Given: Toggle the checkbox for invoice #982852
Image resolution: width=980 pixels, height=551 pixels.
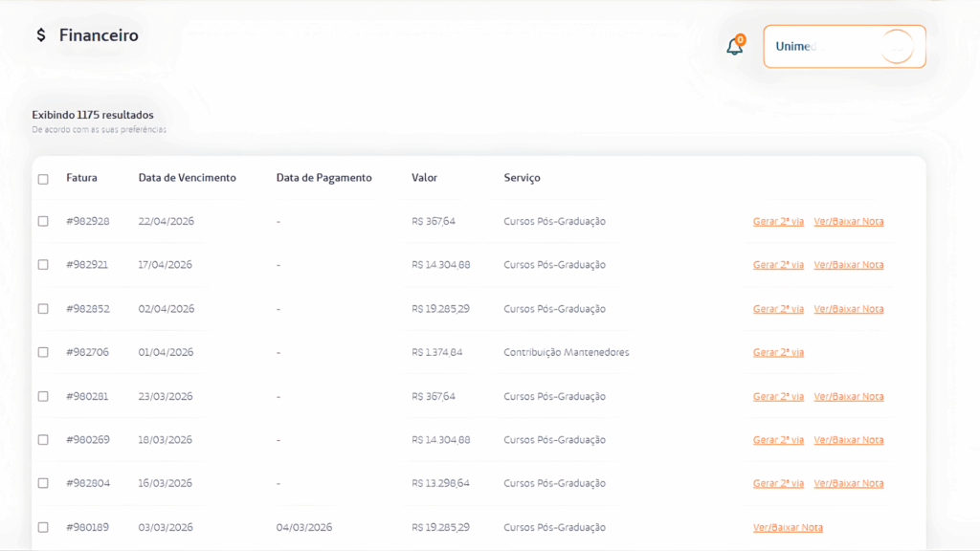Looking at the screenshot, I should coord(43,309).
